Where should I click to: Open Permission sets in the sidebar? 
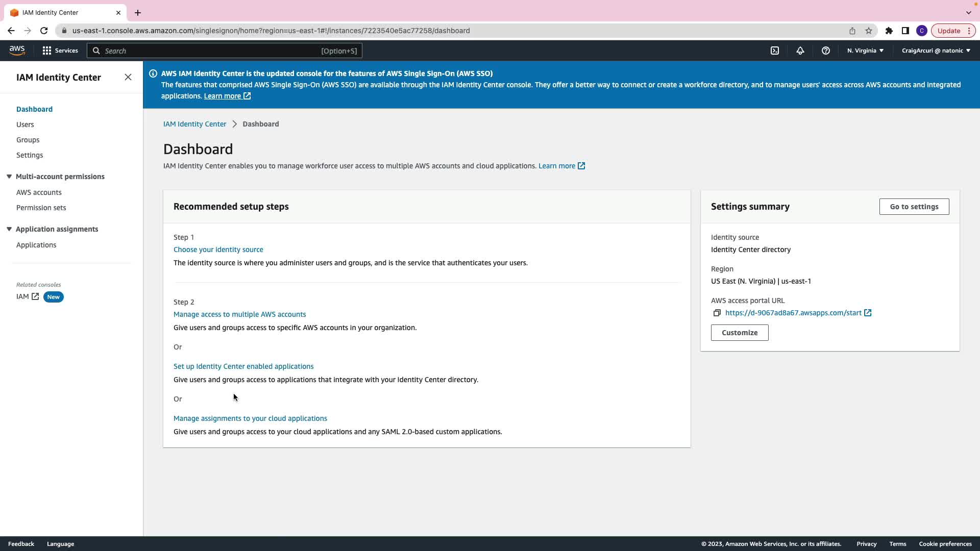click(x=41, y=208)
